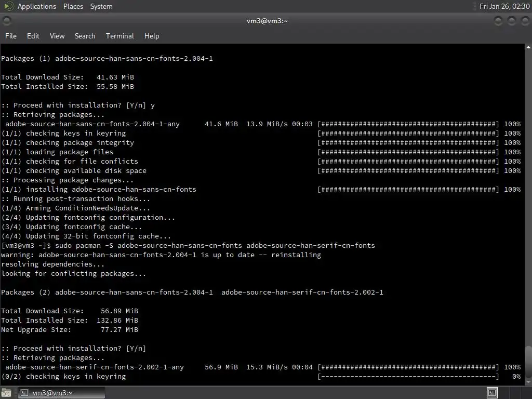Click the 'installing adobe-source-han-sans-cn-fonts' line
This screenshot has height=399, width=532.
[x=99, y=190]
